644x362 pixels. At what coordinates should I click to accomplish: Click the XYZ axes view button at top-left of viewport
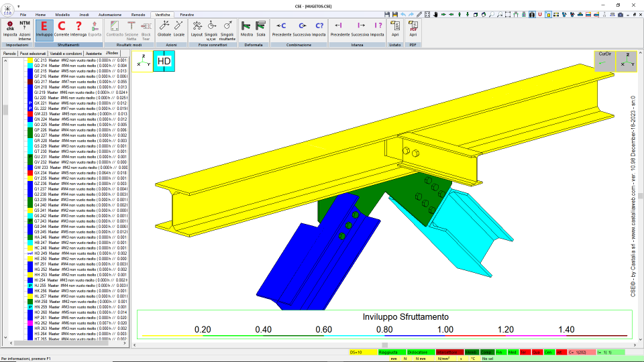(x=142, y=61)
